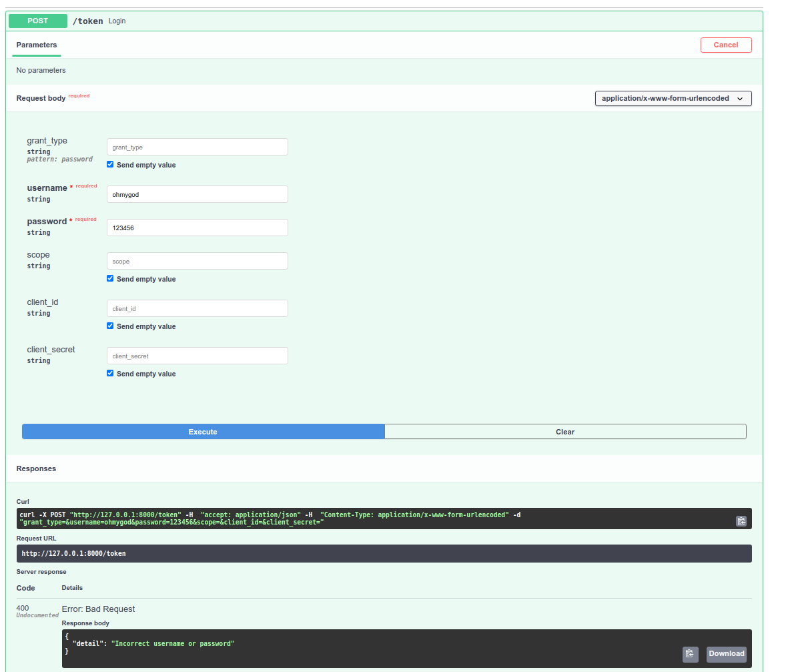
Task: Click the pattern: password hint text
Action: tap(59, 159)
